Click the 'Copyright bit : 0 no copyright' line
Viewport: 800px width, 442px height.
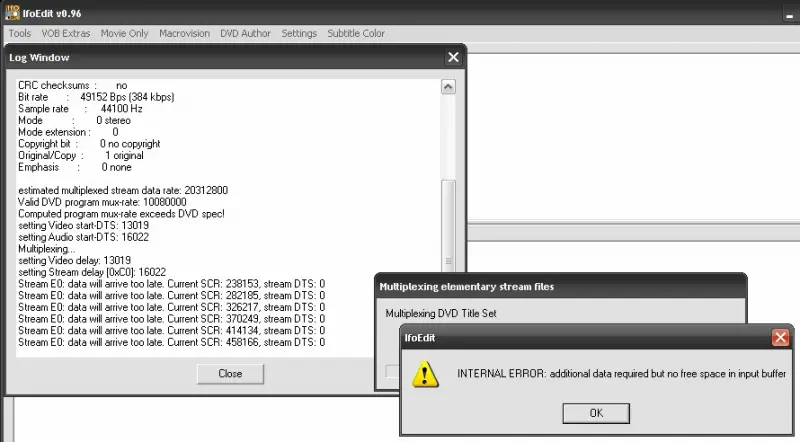[89, 144]
